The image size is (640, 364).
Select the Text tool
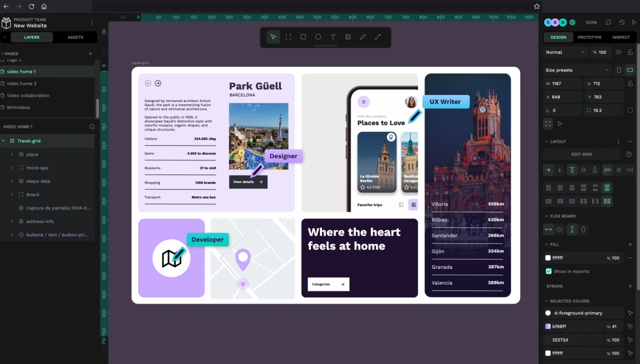[333, 37]
